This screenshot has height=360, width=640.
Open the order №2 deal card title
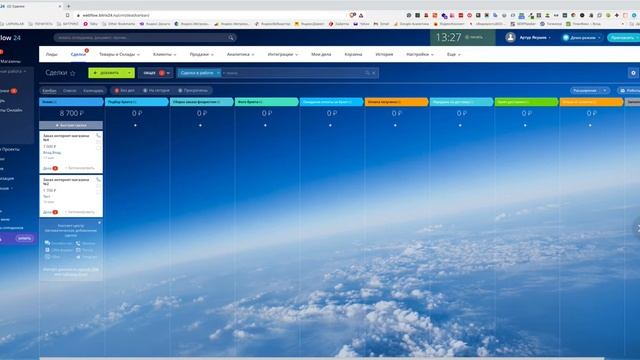click(x=66, y=182)
